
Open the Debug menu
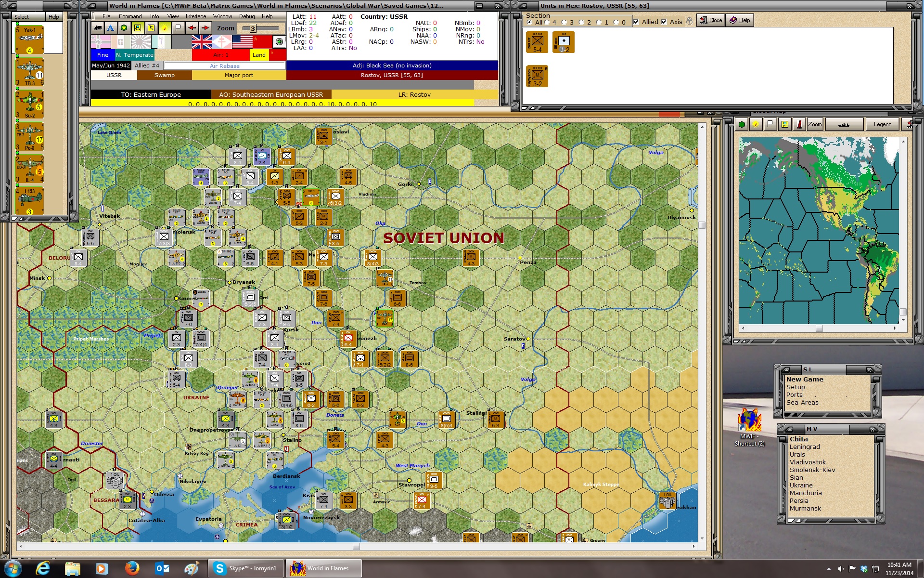(x=247, y=16)
